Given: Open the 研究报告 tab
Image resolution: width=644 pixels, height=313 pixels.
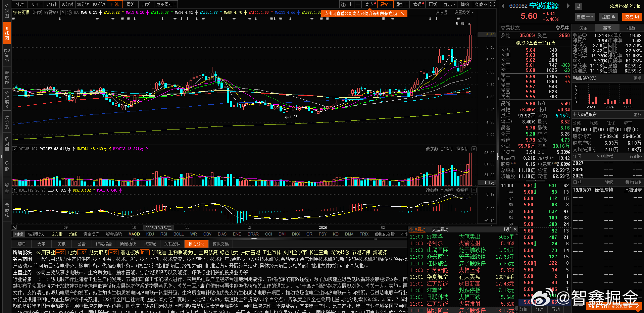Looking at the screenshot, I should pos(104,244).
